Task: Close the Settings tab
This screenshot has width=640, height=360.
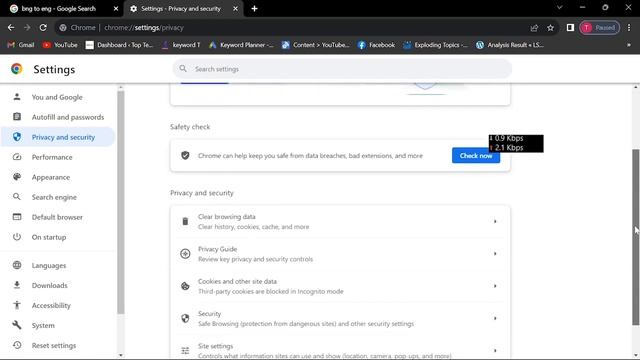Action: point(235,9)
